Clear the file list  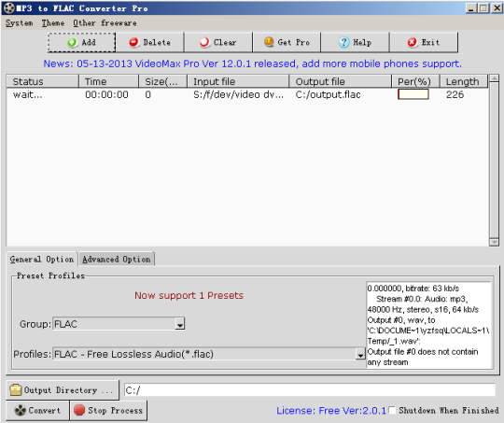tap(218, 42)
